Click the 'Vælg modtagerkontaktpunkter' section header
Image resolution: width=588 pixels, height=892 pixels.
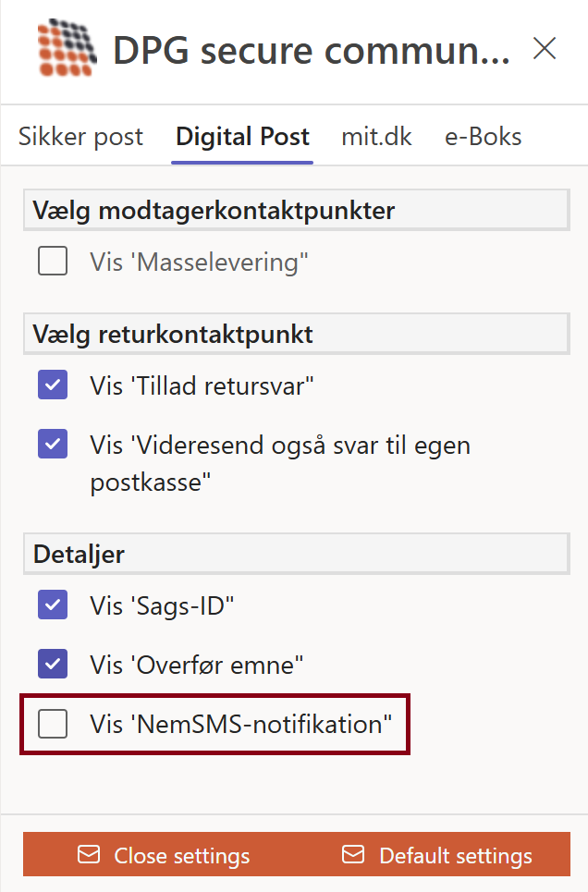(214, 211)
